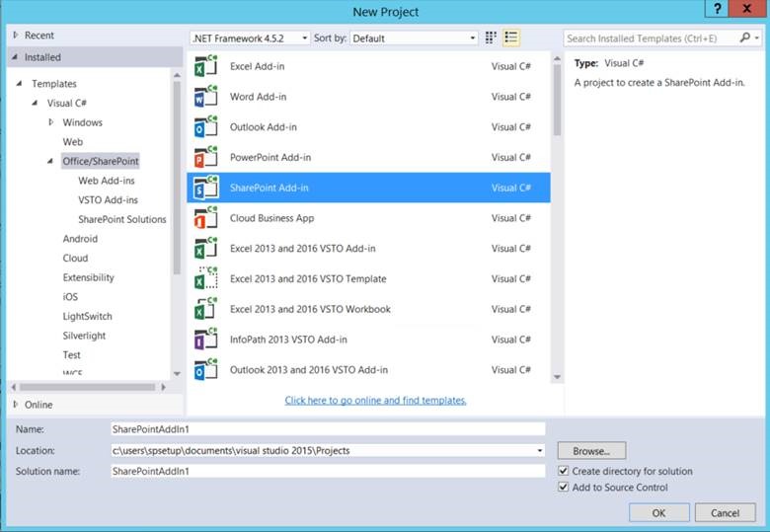Viewport: 770px width, 532px height.
Task: Click the template list scroll down arrow
Action: click(557, 377)
